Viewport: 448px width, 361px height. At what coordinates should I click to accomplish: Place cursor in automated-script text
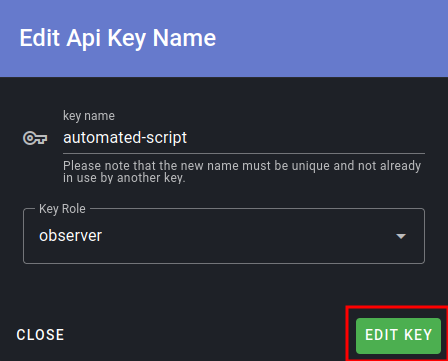125,138
